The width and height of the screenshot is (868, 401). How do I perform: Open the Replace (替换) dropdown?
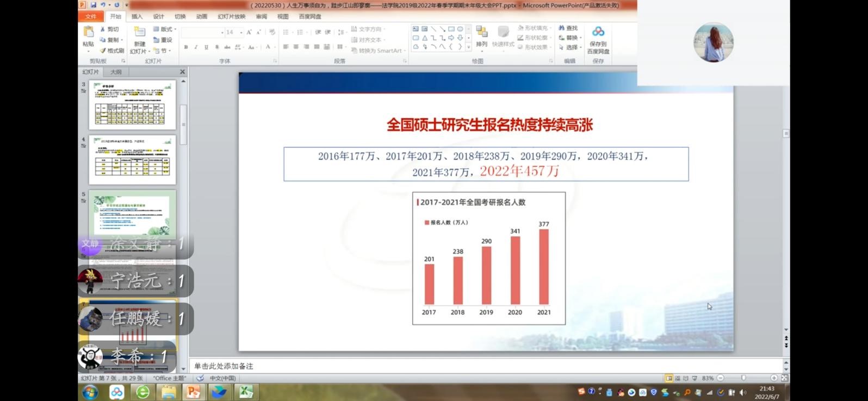[x=570, y=38]
